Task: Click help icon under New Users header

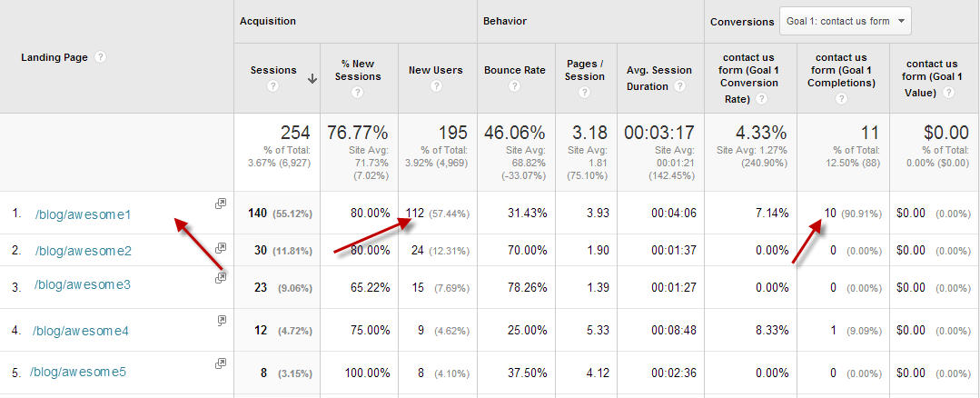Action: (436, 86)
